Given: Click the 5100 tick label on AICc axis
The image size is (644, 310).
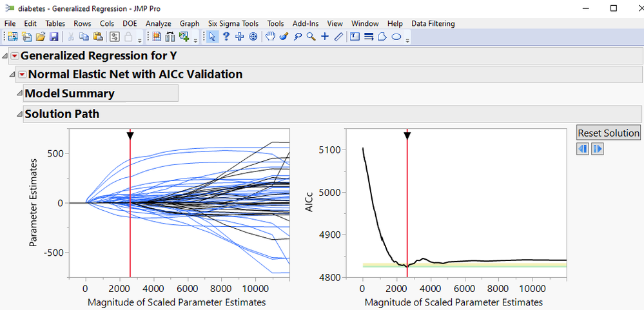Looking at the screenshot, I should coord(330,150).
